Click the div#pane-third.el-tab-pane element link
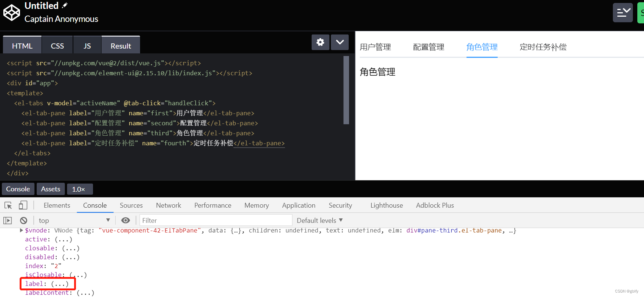644x297 pixels. tap(454, 231)
